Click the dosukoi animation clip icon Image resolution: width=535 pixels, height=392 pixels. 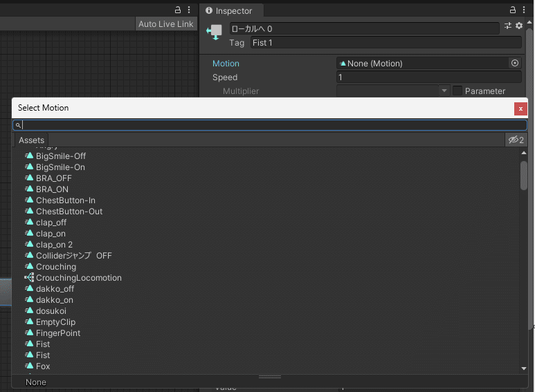coord(29,310)
